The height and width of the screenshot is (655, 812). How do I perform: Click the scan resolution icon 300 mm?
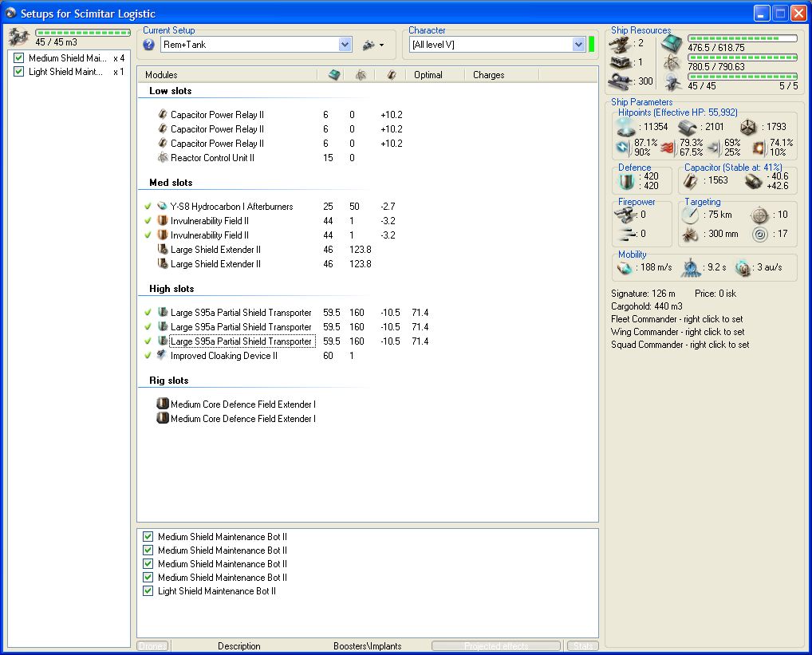pyautogui.click(x=690, y=235)
